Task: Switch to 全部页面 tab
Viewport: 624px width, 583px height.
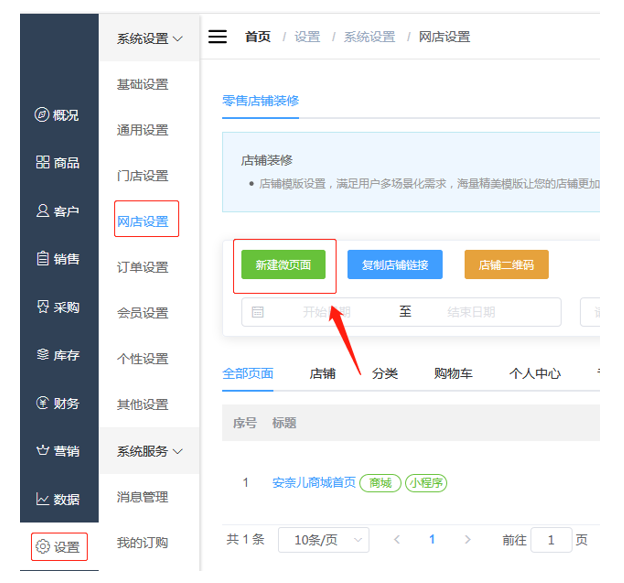Action: pos(248,374)
